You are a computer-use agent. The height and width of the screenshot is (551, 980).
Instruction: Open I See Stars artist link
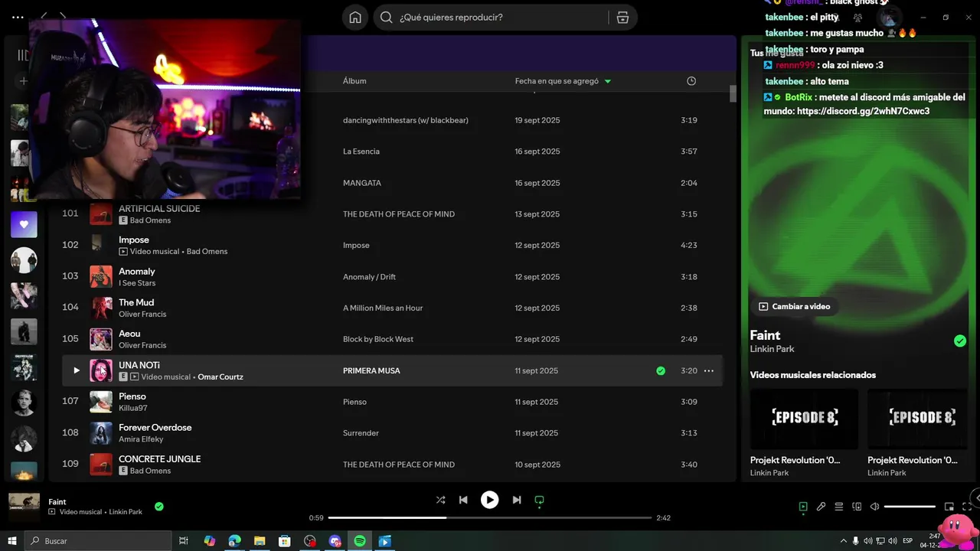137,283
